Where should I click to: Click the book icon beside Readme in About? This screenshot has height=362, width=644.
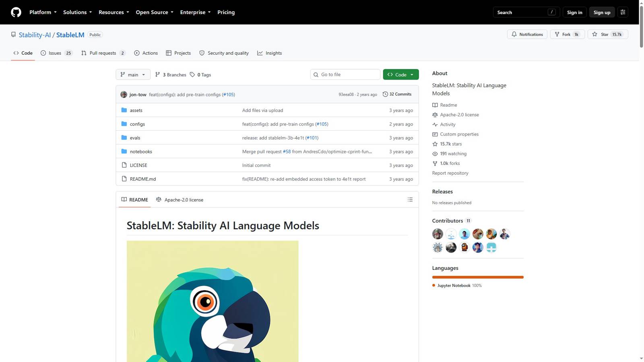pos(435,105)
